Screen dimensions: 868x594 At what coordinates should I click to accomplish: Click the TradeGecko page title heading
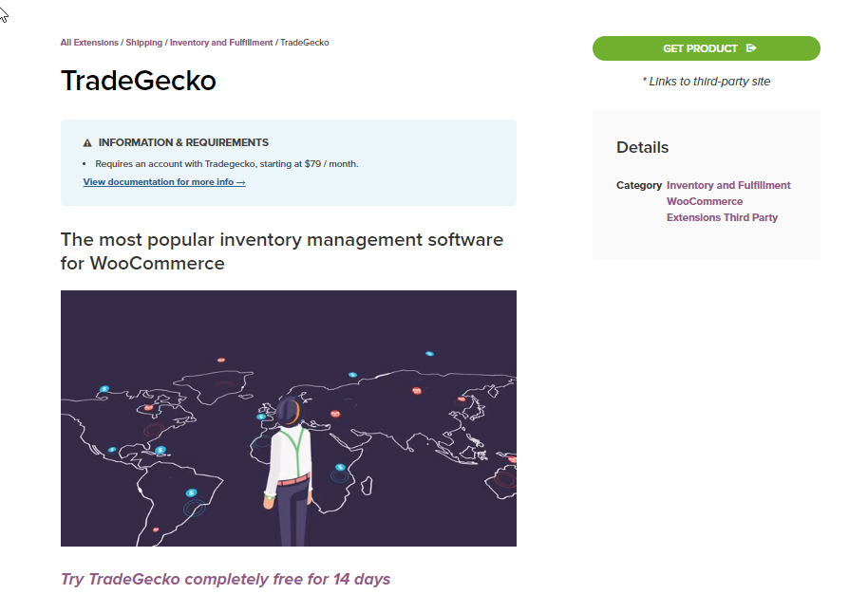click(x=139, y=81)
